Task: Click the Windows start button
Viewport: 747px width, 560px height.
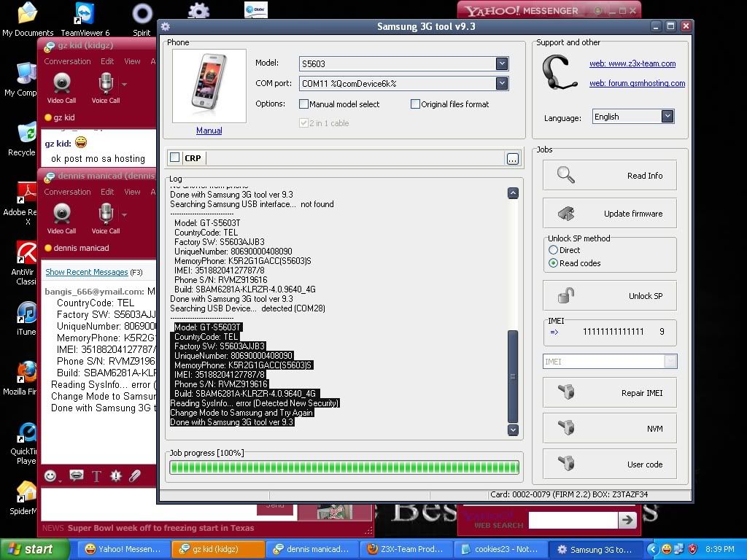Action: coord(34,549)
